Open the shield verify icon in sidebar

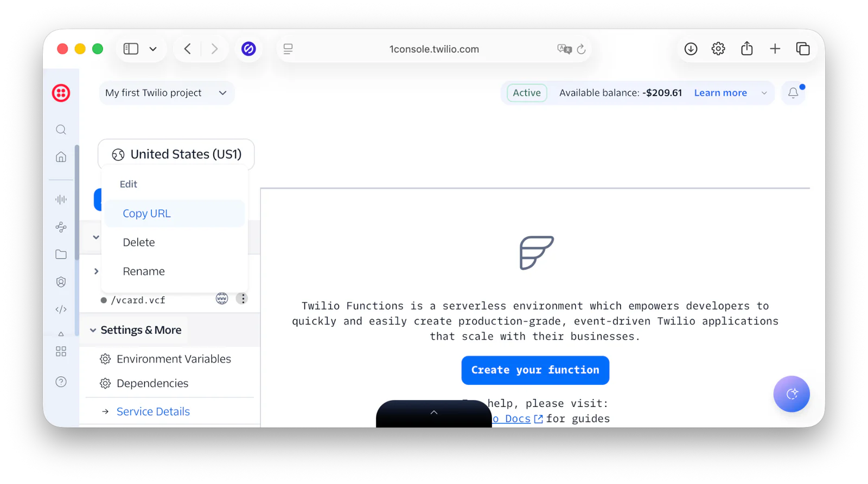tap(61, 282)
